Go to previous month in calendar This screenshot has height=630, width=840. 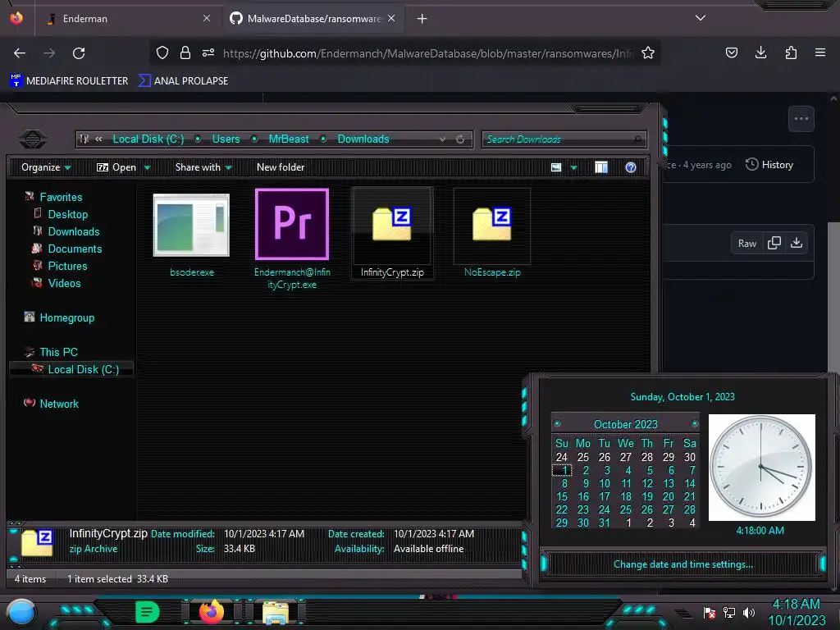557,424
